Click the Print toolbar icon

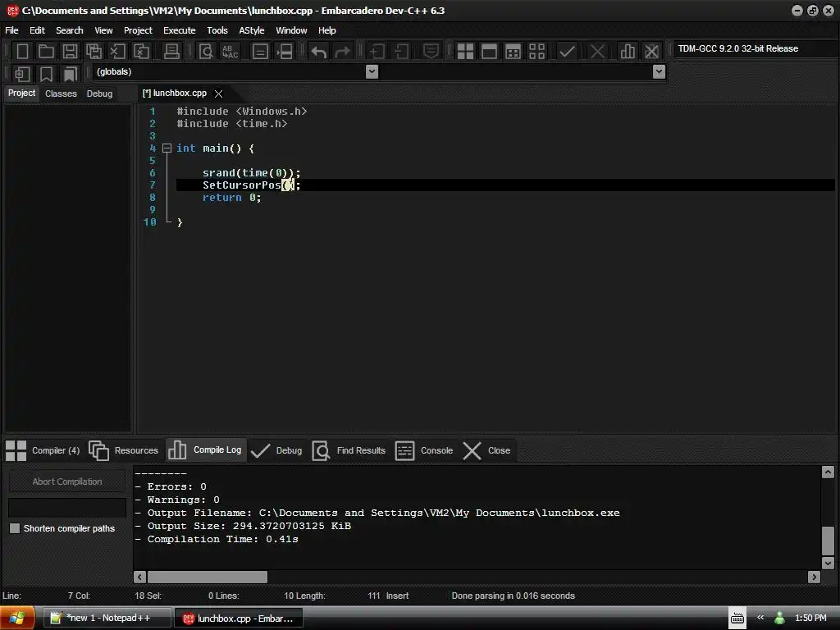click(171, 52)
